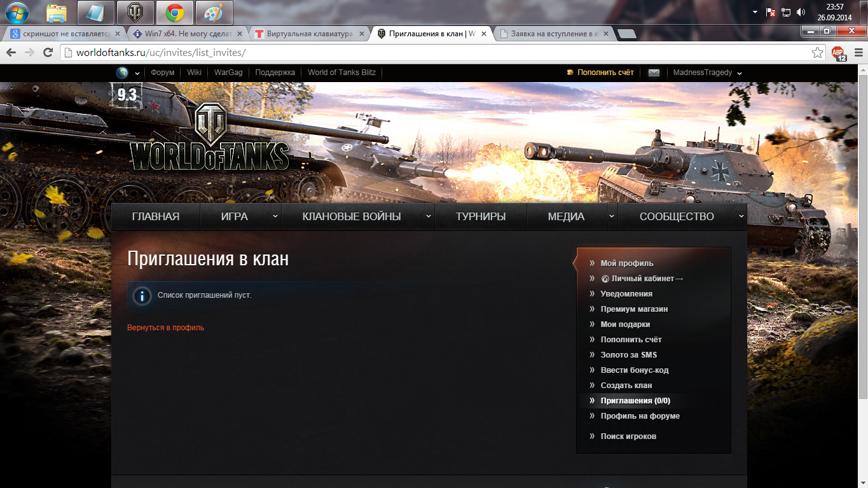Open the ТУРНИРЫ menu item

pos(481,216)
